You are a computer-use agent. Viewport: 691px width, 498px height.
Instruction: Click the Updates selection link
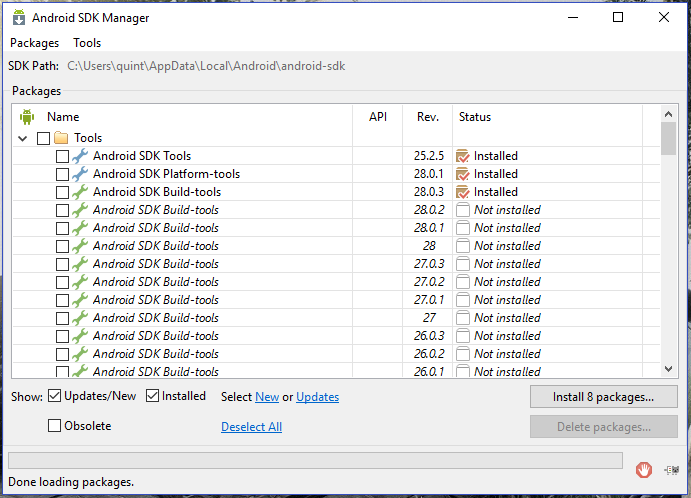tap(317, 397)
